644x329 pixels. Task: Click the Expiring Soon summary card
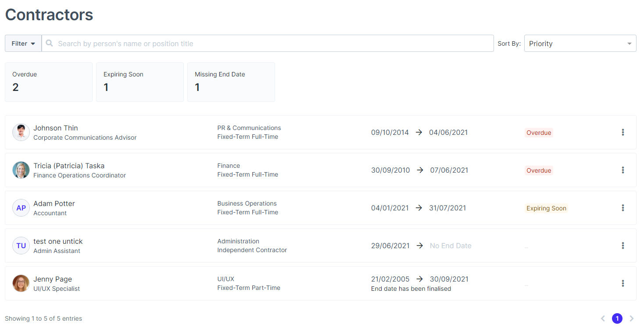coord(140,82)
